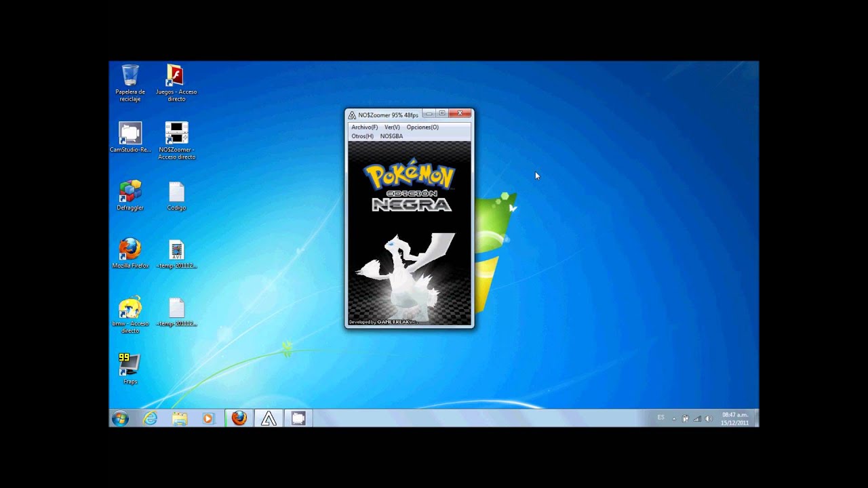Image resolution: width=868 pixels, height=488 pixels.
Task: Open the Archivo(F) menu
Action: click(x=365, y=127)
